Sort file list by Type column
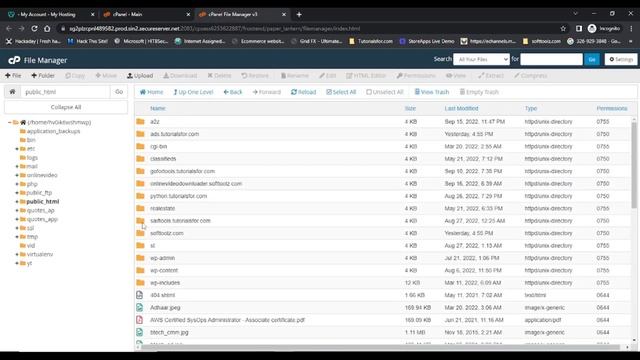This screenshot has height=360, width=640. [531, 108]
